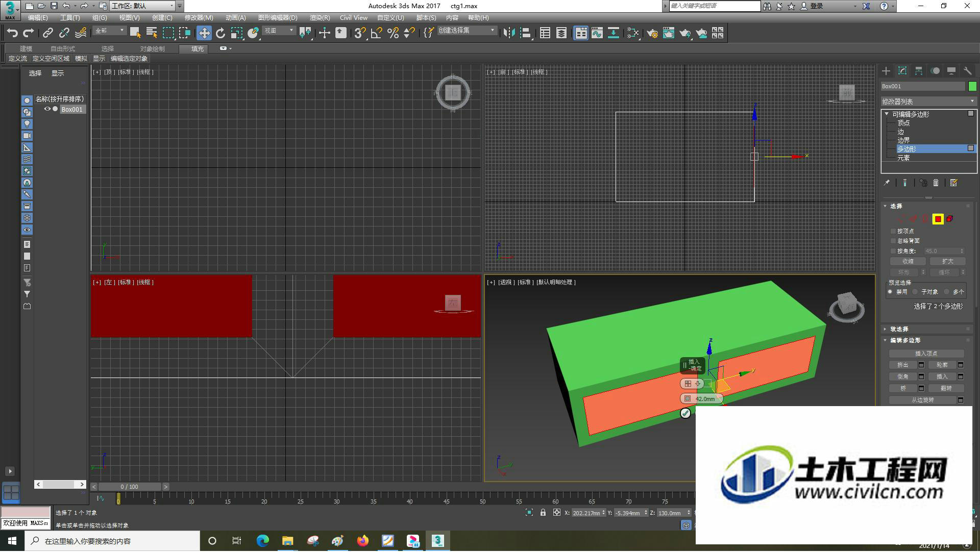Image resolution: width=980 pixels, height=552 pixels.
Task: Select the Select and Link tool
Action: tap(47, 33)
